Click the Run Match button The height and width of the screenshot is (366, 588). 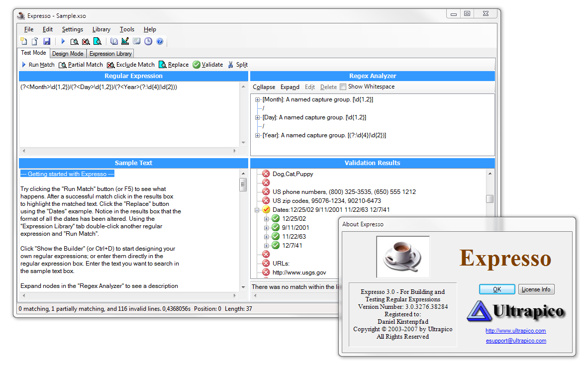point(38,65)
